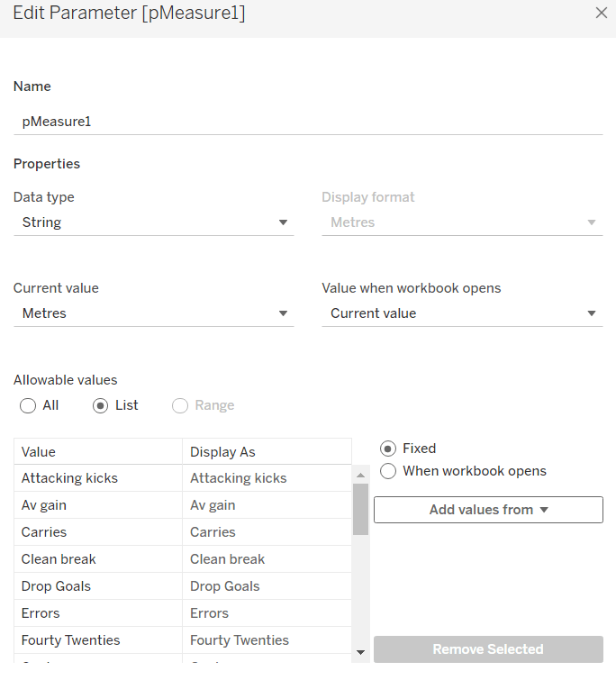Image resolution: width=616 pixels, height=680 pixels.
Task: Select the Attacking kicks value cell
Action: tap(70, 478)
